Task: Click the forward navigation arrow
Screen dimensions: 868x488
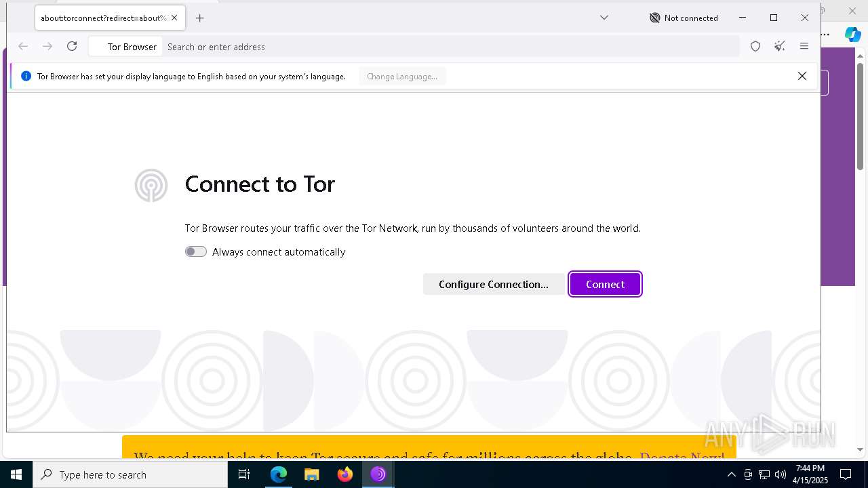Action: 47,46
